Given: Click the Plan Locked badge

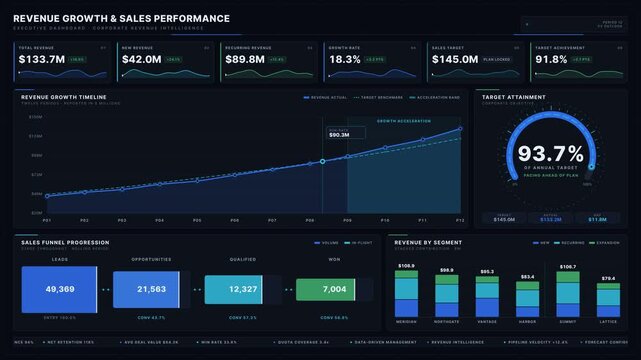Looking at the screenshot, I should point(497,60).
